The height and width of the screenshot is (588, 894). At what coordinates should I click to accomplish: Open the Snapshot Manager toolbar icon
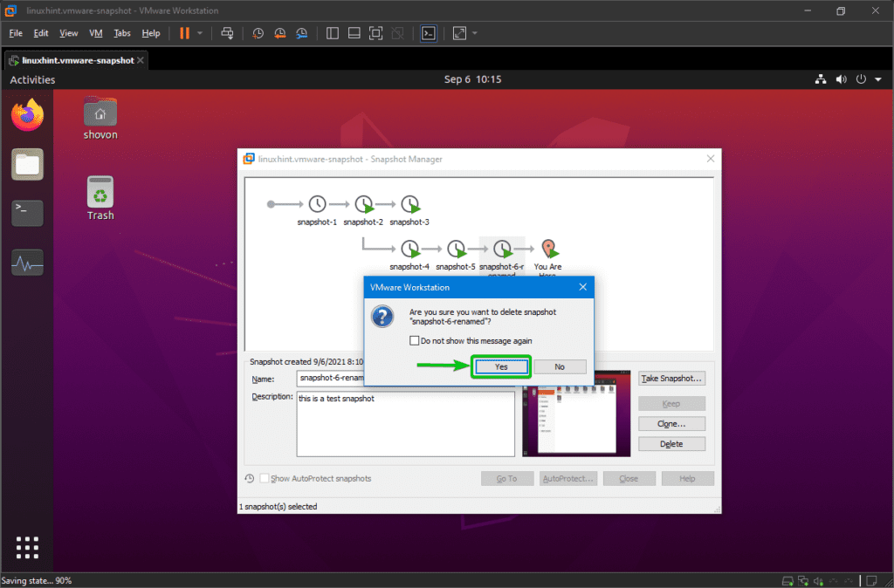[x=301, y=33]
